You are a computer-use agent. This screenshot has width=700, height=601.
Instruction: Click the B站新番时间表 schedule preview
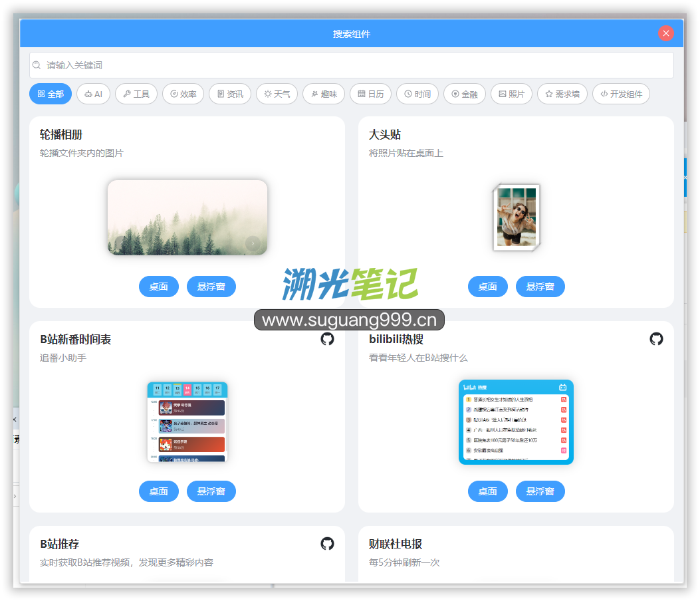[187, 422]
